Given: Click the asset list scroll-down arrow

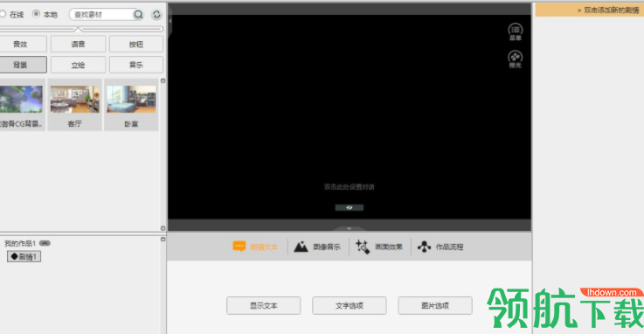Looking at the screenshot, I should coord(163,228).
